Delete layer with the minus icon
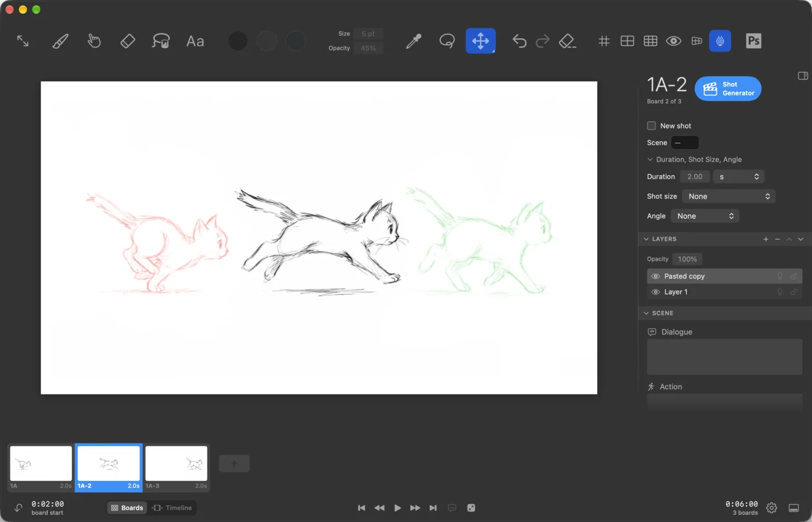The width and height of the screenshot is (812, 522). pyautogui.click(x=777, y=239)
